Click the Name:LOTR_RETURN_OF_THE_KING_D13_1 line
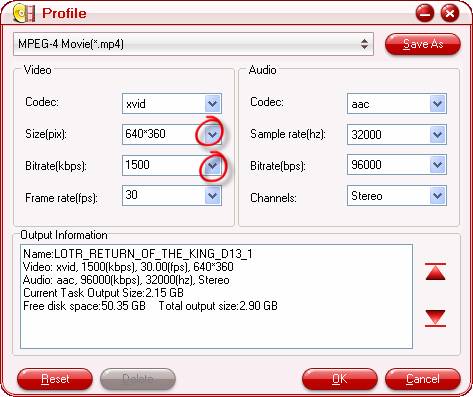473x397 pixels. [x=138, y=254]
